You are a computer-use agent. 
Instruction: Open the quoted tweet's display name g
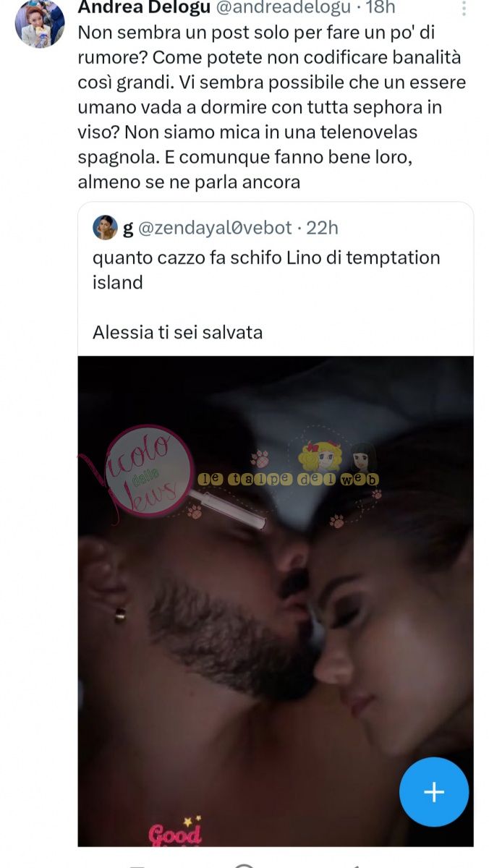128,229
